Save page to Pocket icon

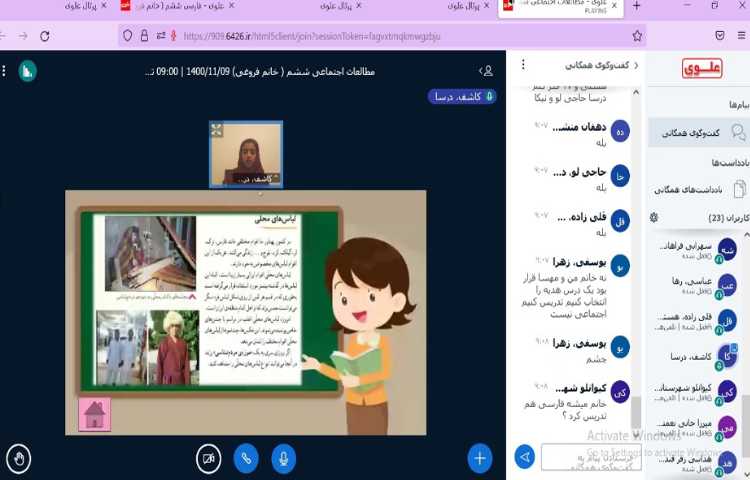pos(720,35)
